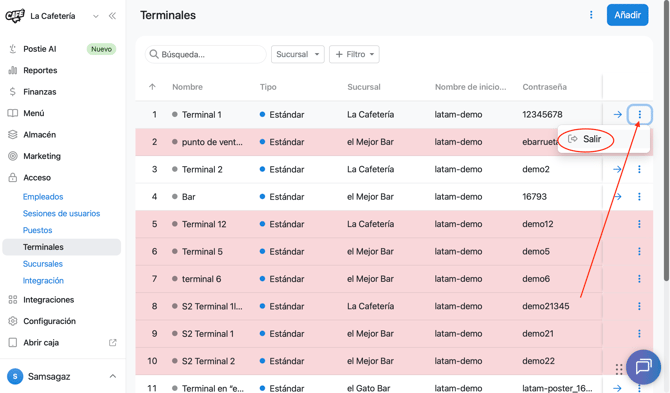The height and width of the screenshot is (393, 670).
Task: Sort by the number column arrow
Action: [152, 87]
